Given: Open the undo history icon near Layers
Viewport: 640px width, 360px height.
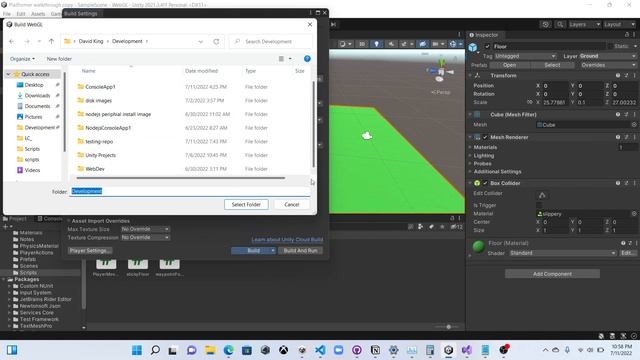Looking at the screenshot, I should point(545,24).
